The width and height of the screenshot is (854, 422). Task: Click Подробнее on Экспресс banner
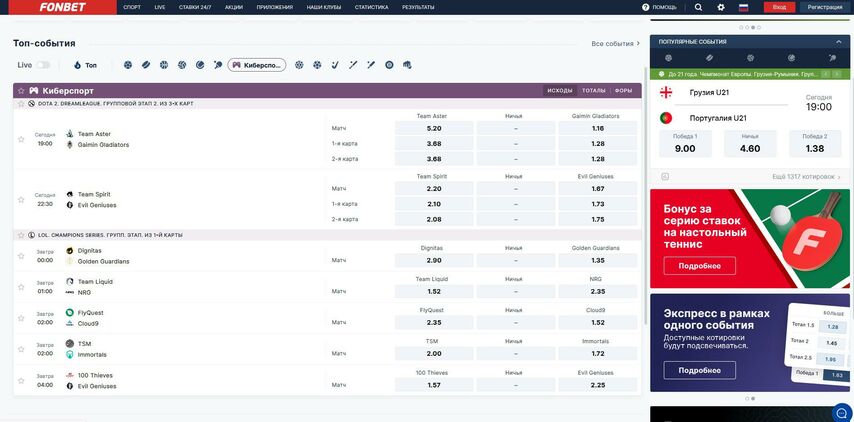pos(699,370)
